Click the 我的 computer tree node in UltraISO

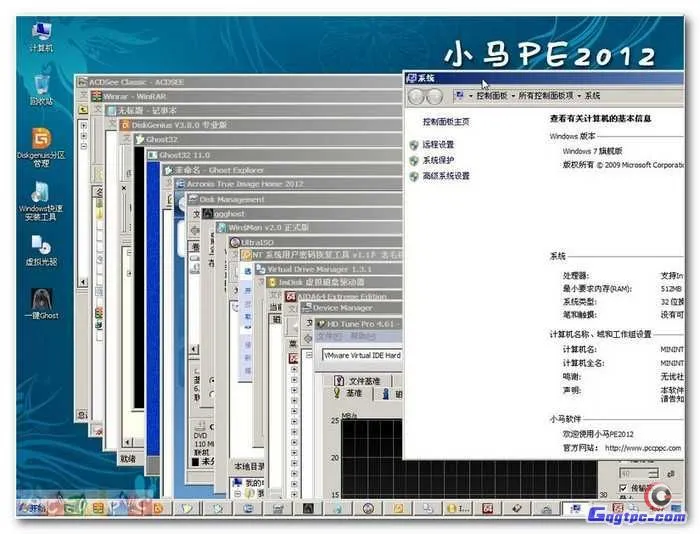(x=249, y=483)
